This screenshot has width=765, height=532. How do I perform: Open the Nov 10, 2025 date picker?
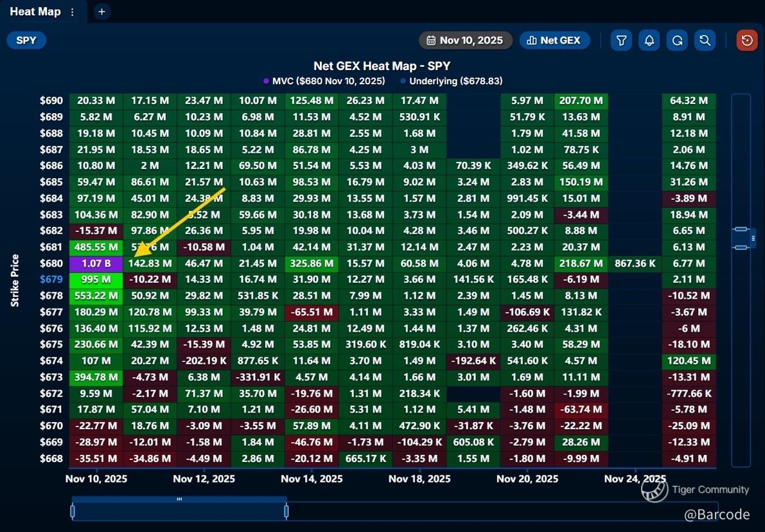click(x=465, y=40)
